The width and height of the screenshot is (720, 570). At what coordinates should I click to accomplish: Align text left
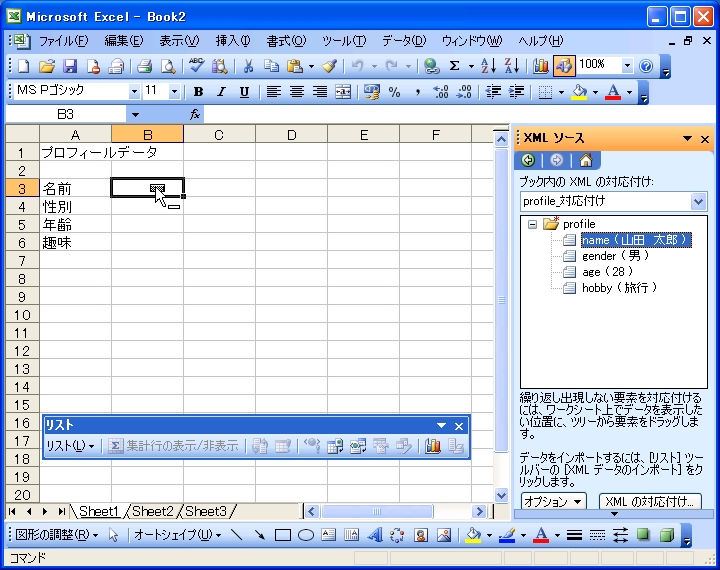[274, 92]
